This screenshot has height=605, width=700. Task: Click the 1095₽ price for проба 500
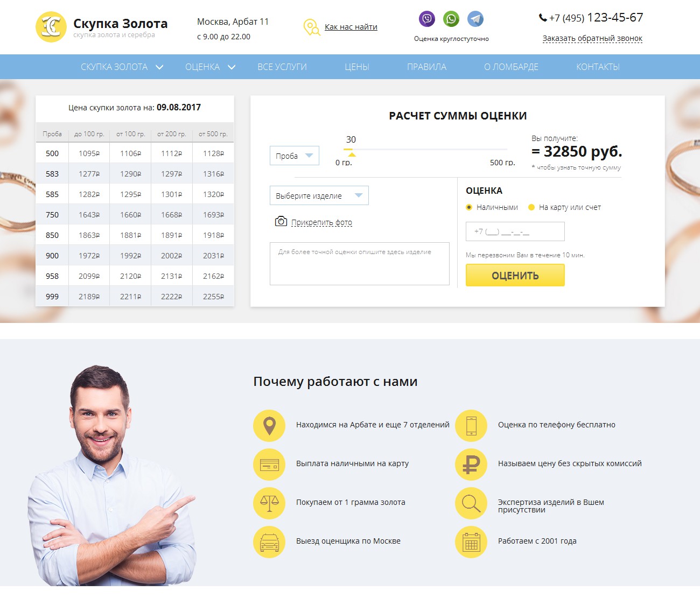point(89,153)
